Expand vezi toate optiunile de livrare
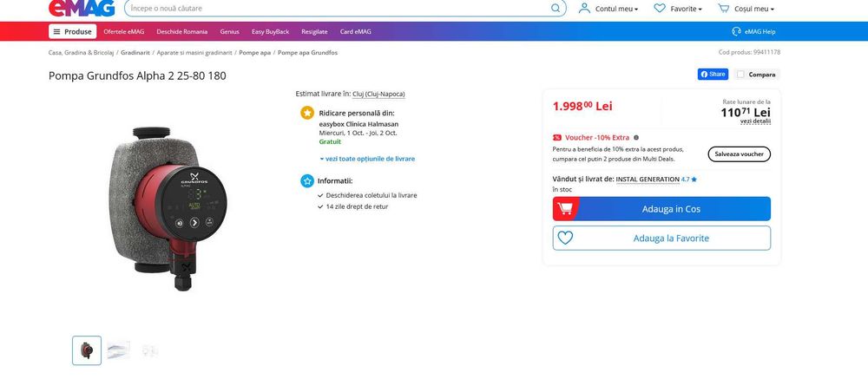The height and width of the screenshot is (379, 868). (367, 159)
